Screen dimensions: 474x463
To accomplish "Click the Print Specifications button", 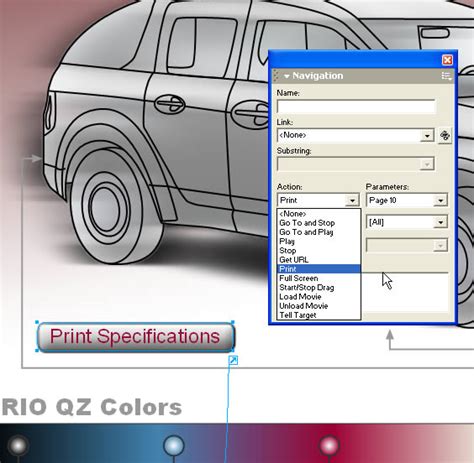I will tap(136, 337).
